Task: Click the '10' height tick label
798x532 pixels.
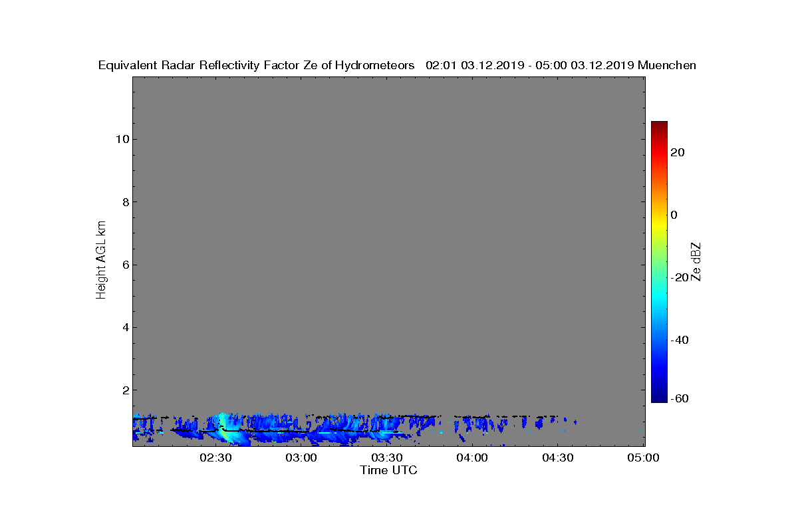Action: pos(121,140)
